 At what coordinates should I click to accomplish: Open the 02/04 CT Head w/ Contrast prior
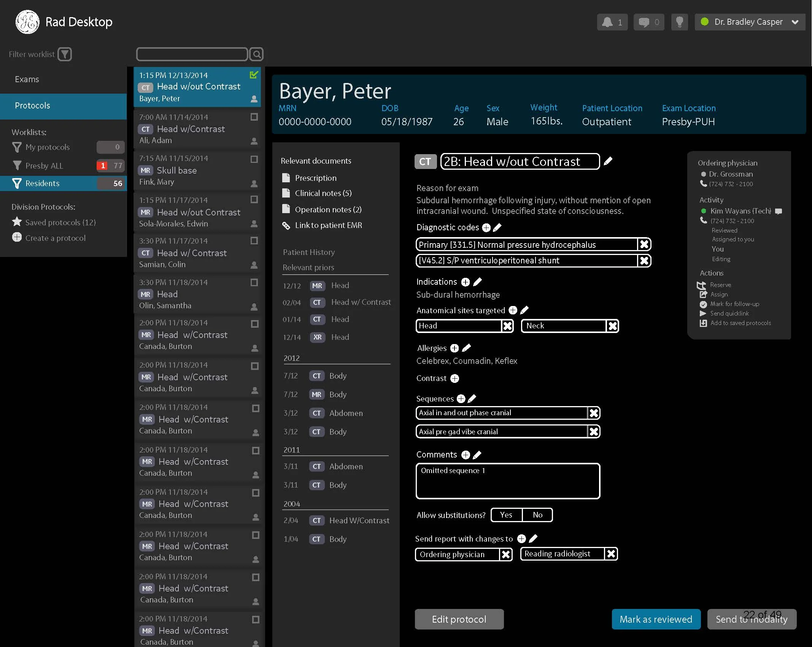coord(336,302)
